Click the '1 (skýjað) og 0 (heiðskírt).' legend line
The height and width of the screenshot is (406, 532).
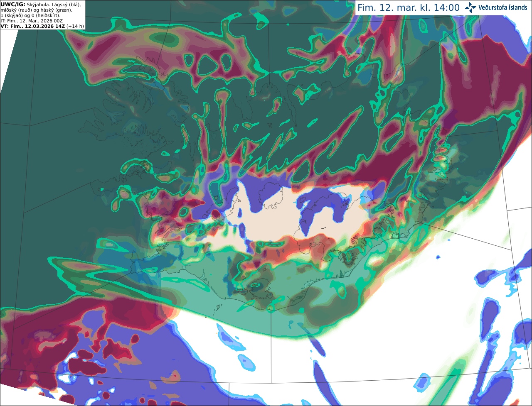click(x=30, y=15)
